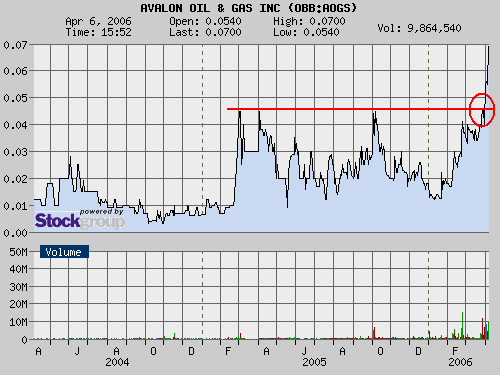Click the tallest green volume bar

coord(486,303)
